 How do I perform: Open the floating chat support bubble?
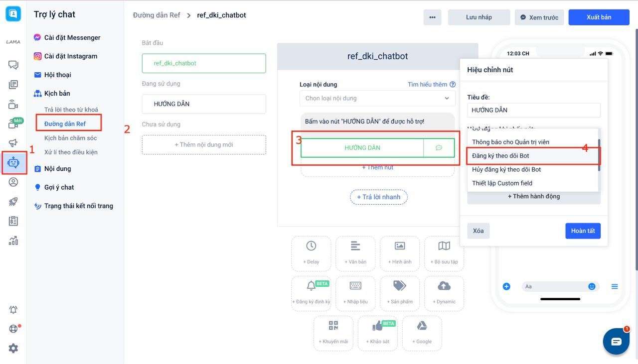click(616, 342)
